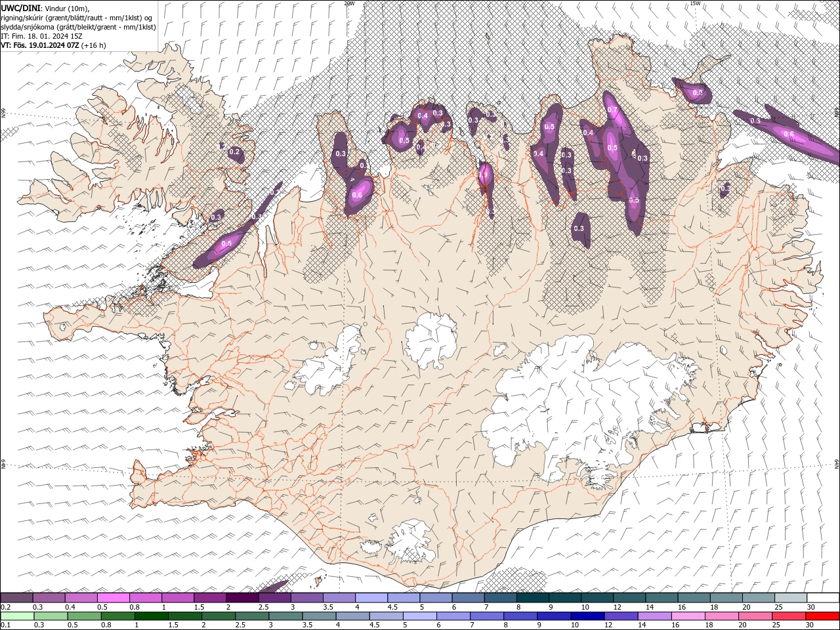Click the 0.6 value in northwest snow patch
Viewport: 840px width, 630px height.
(357, 195)
